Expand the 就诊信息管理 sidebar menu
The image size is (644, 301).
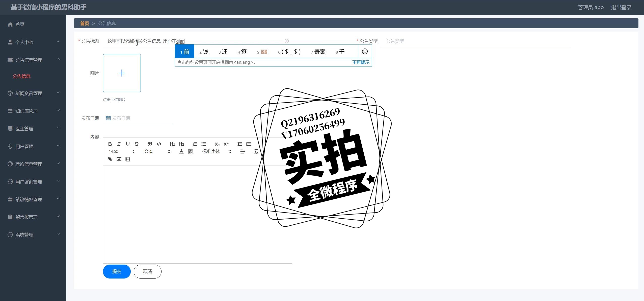point(33,164)
